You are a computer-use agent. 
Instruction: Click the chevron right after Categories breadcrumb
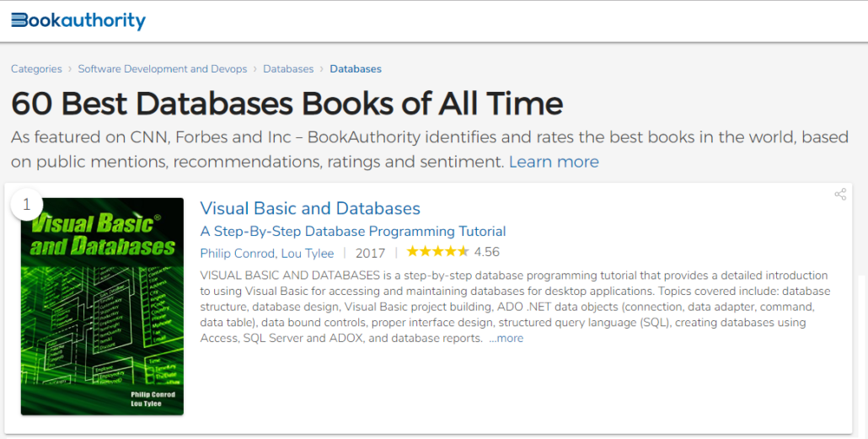(x=70, y=69)
